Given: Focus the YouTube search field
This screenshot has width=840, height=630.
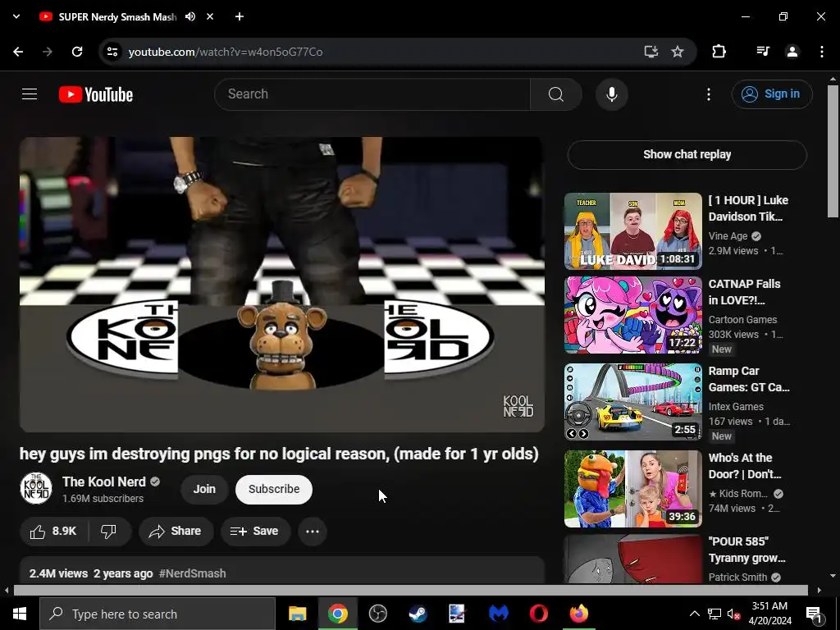Looking at the screenshot, I should [372, 94].
